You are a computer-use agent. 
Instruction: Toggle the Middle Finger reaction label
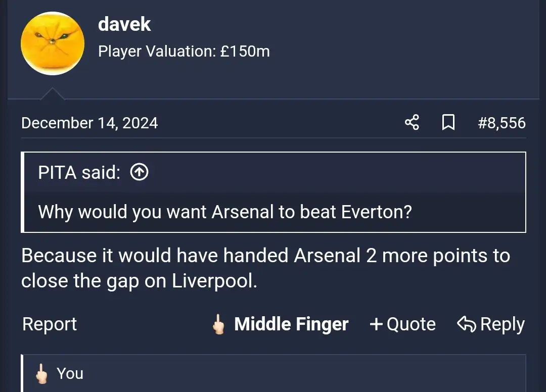291,324
